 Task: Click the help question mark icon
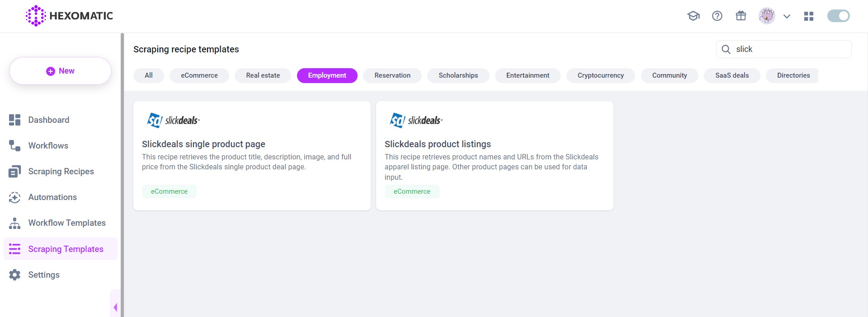pos(717,16)
